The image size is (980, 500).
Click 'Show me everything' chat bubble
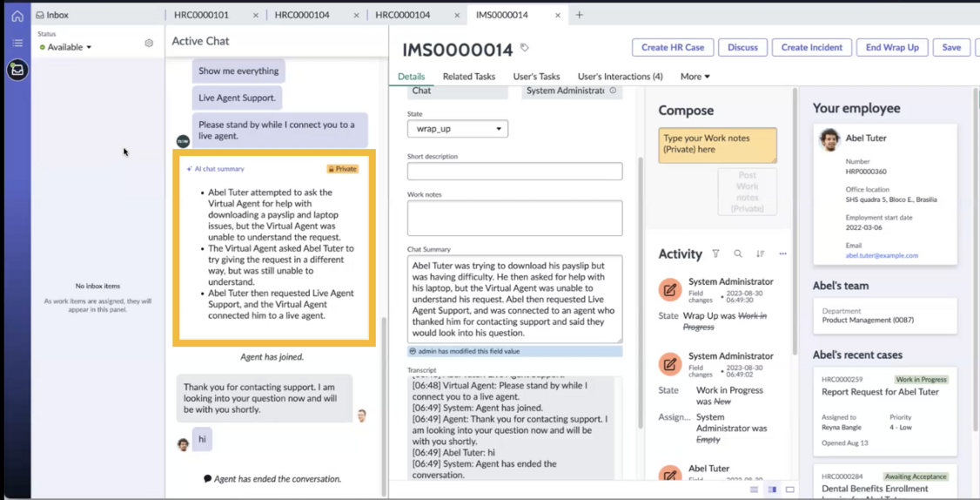coord(238,71)
